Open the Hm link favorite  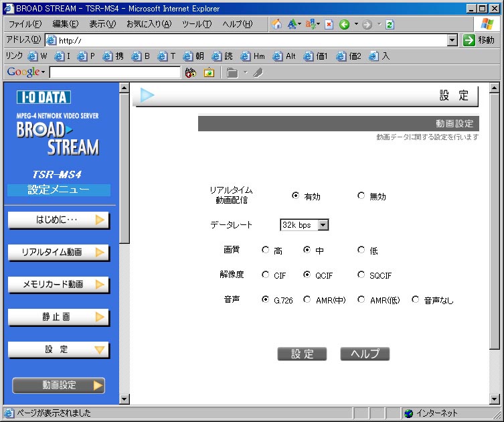pos(252,57)
